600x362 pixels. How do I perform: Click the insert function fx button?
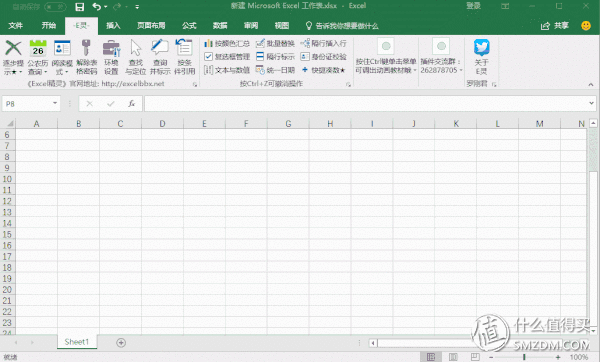(131, 104)
